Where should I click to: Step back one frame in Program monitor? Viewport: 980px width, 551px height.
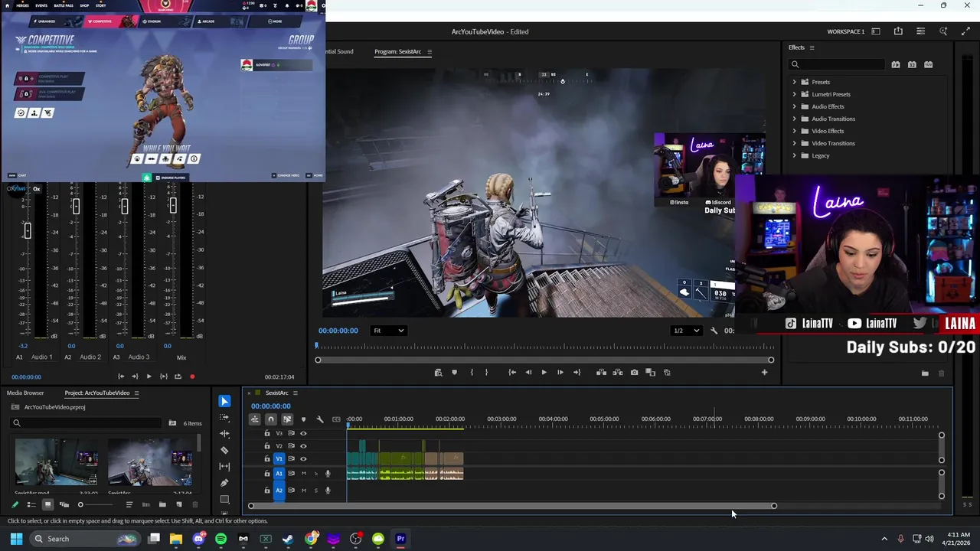click(528, 373)
